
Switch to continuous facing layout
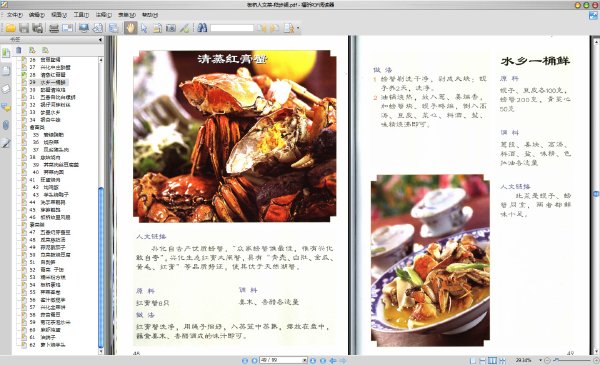pyautogui.click(x=502, y=360)
